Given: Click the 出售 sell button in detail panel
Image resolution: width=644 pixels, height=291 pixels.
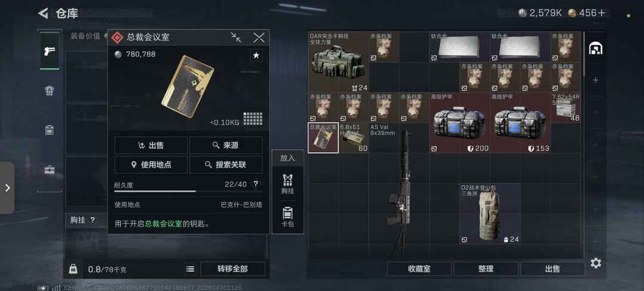Looking at the screenshot, I should point(151,145).
